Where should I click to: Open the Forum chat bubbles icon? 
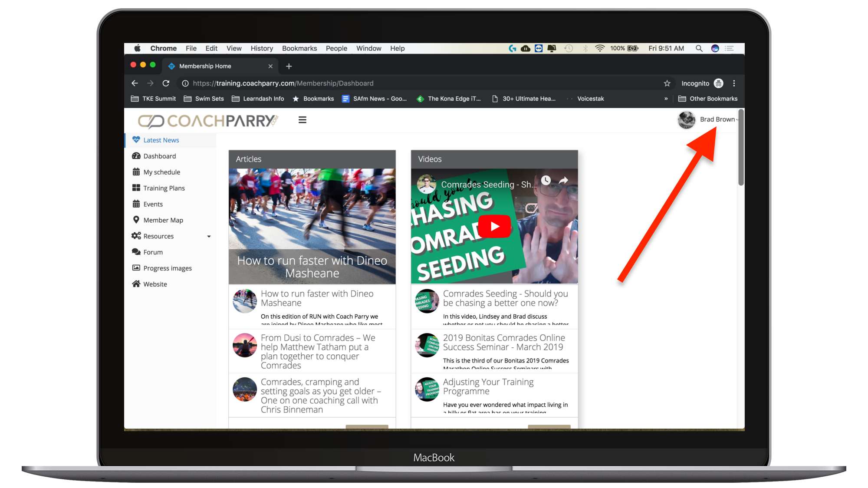(x=136, y=252)
